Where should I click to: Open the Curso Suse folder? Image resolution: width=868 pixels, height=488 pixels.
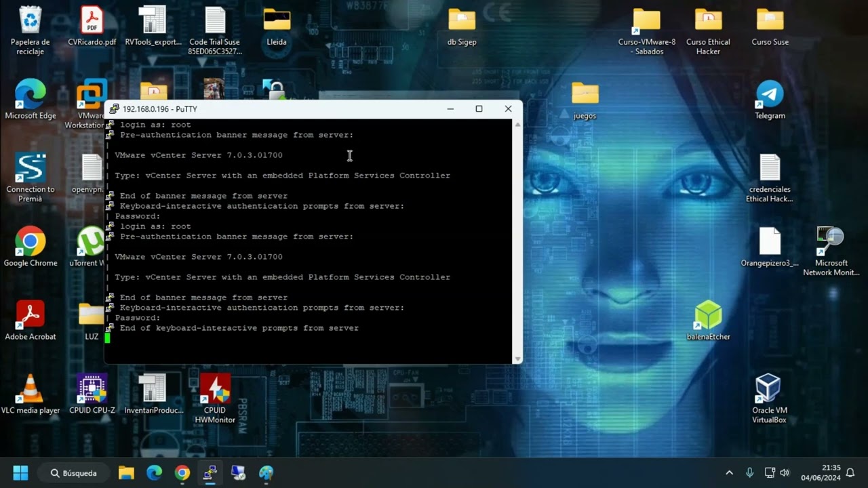pyautogui.click(x=770, y=27)
